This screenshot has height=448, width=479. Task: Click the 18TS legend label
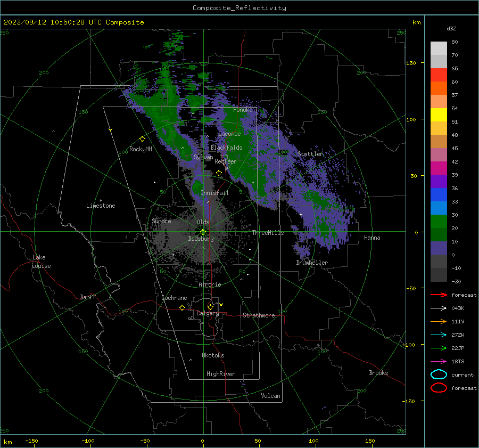point(458,362)
